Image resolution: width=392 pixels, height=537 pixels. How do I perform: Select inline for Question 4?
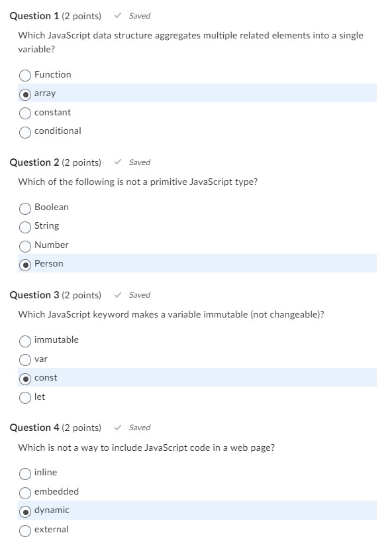pos(24,473)
